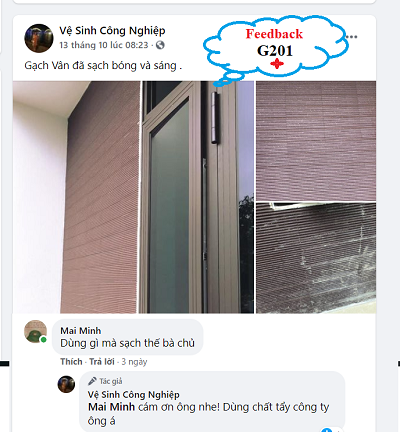Click the like reaction icon on reply

tap(326, 429)
